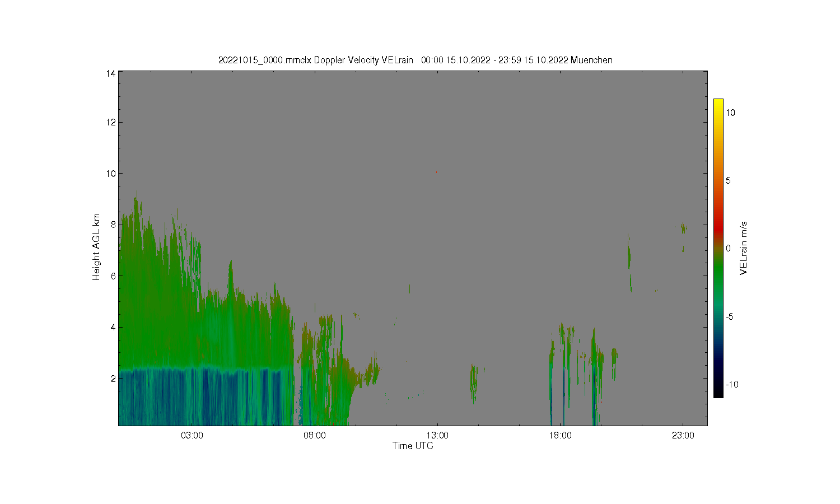Click the height axis label 12

111,122
